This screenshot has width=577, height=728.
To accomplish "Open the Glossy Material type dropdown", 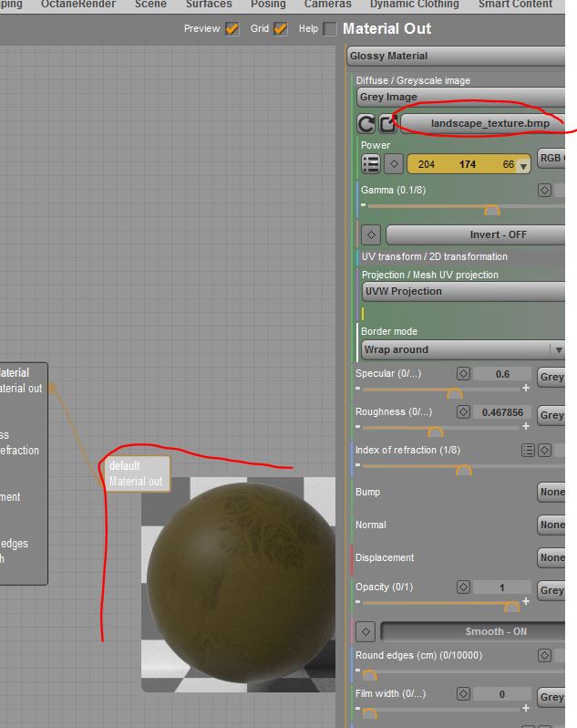I will pos(456,57).
